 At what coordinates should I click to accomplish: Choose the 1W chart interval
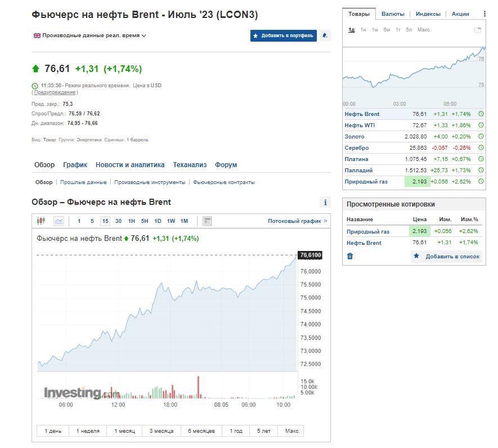[171, 221]
